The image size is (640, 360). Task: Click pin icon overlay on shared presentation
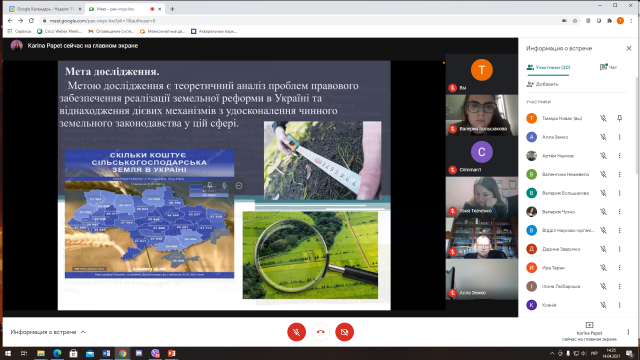coord(209,186)
